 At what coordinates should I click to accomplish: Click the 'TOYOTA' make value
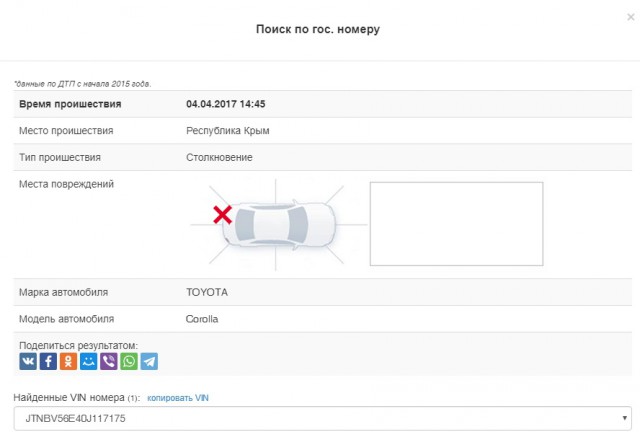(207, 292)
